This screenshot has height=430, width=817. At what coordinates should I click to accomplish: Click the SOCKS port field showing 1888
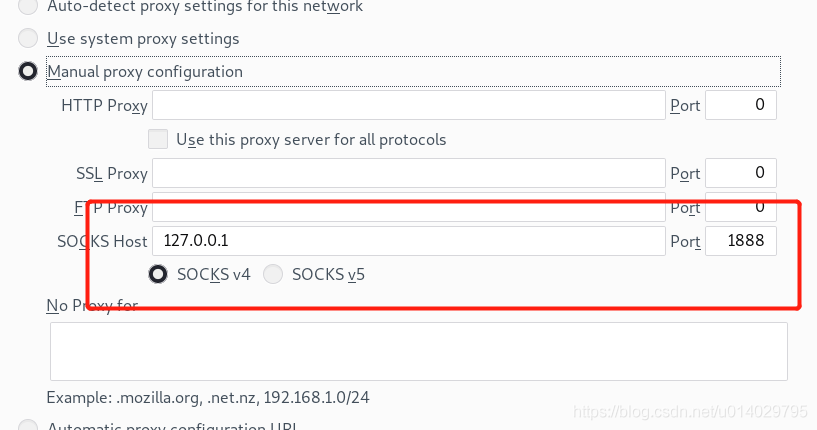740,241
